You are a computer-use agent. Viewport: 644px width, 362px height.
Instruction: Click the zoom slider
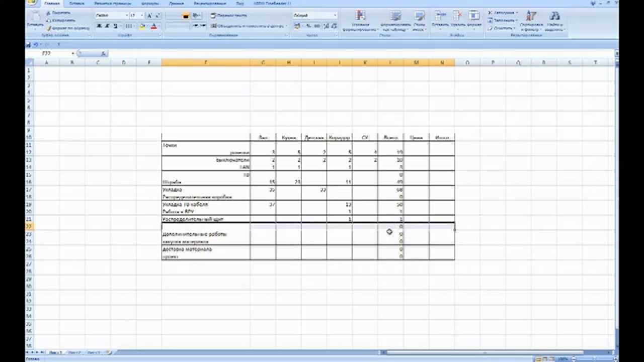[594, 359]
